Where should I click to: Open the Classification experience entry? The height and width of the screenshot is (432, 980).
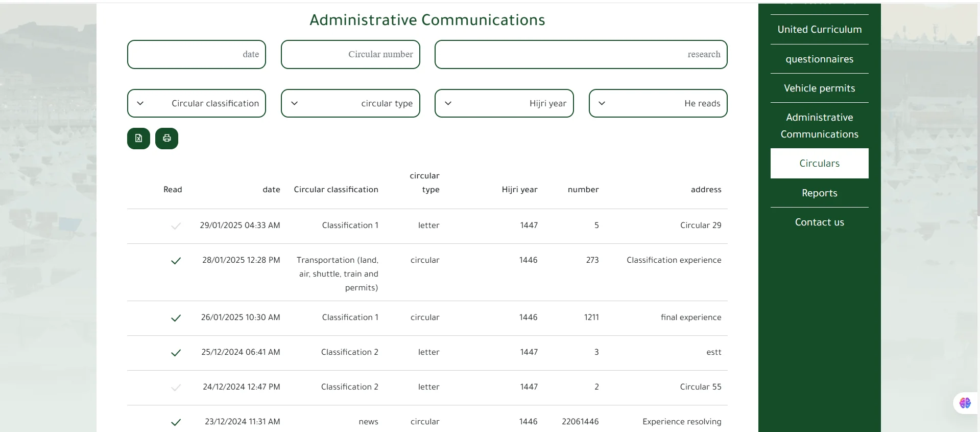coord(674,260)
